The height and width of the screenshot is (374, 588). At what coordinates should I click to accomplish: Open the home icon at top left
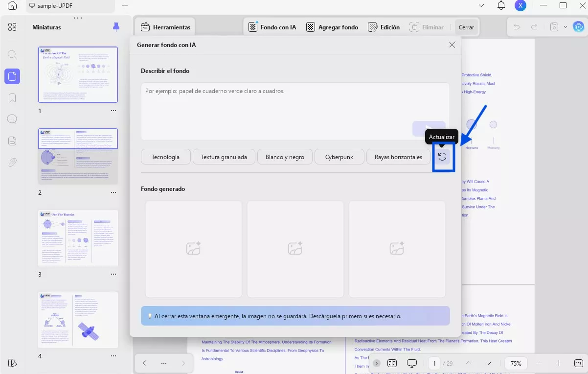12,6
